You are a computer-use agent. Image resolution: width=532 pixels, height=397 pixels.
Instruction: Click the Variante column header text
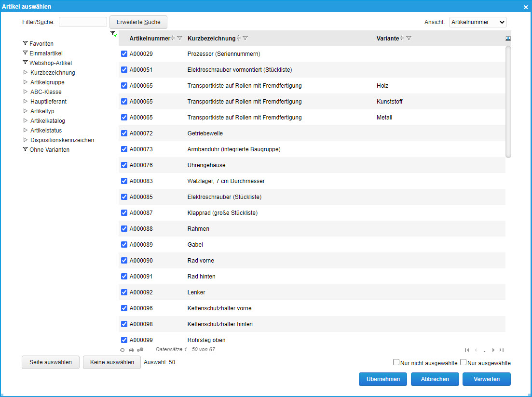388,39
